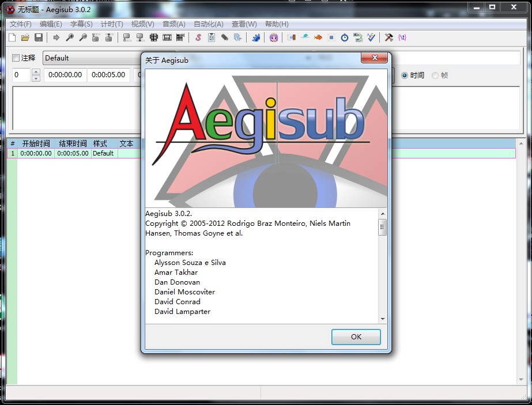Click 'Daniel Moscoviter' in credits
This screenshot has height=405, width=532.
[184, 292]
